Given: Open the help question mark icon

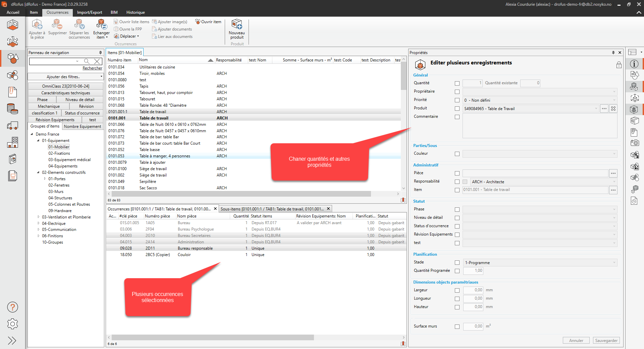Looking at the screenshot, I should tap(12, 307).
